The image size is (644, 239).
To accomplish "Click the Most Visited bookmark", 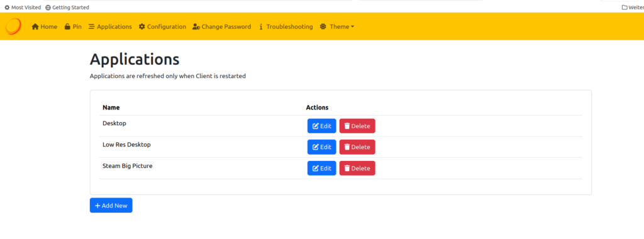I will click(23, 8).
